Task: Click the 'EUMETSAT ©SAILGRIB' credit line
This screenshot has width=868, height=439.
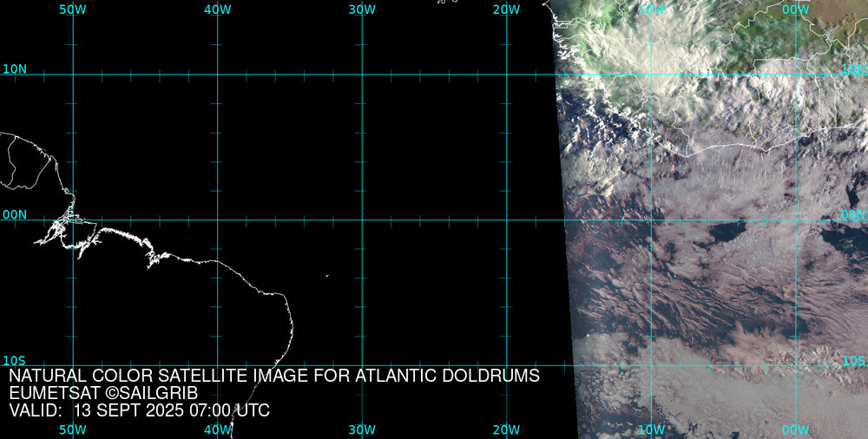Action: (x=104, y=394)
